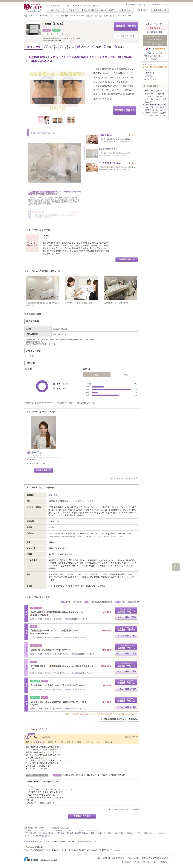This screenshot has height=868, width=193.
Task: Click the 携帯に送る button
Action: (x=133, y=719)
